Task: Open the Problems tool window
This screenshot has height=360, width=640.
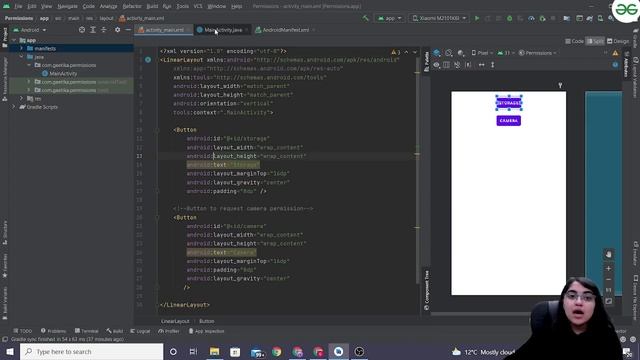Action: 53,331
